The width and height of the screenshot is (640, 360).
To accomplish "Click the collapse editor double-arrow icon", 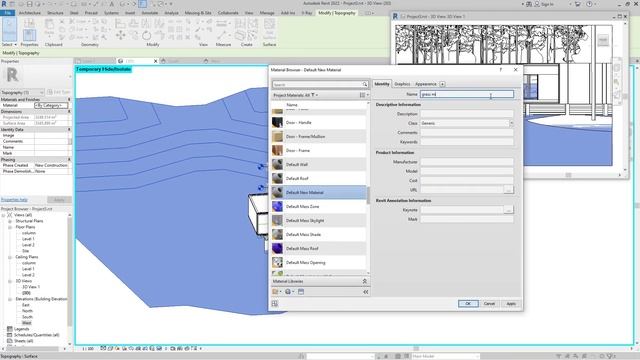I will (x=366, y=292).
